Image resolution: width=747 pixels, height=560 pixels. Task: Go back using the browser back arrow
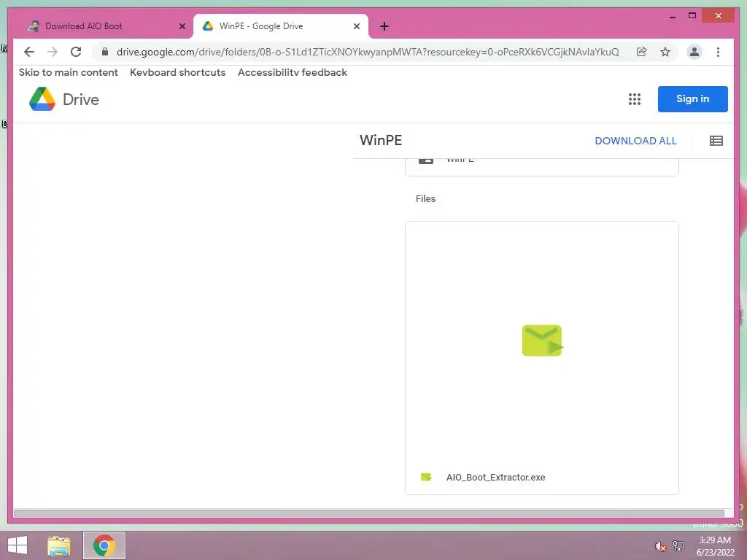coord(29,52)
